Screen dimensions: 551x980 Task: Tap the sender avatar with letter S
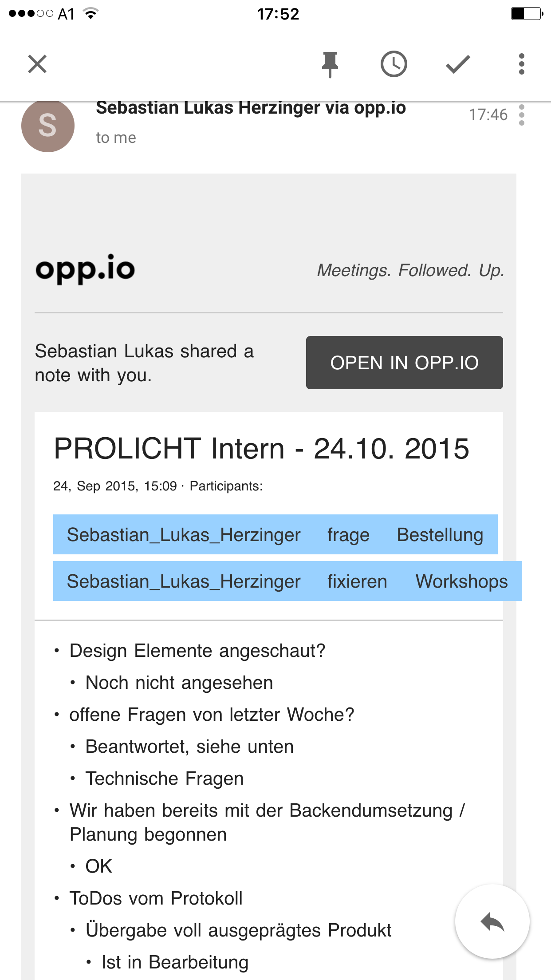[x=48, y=126]
